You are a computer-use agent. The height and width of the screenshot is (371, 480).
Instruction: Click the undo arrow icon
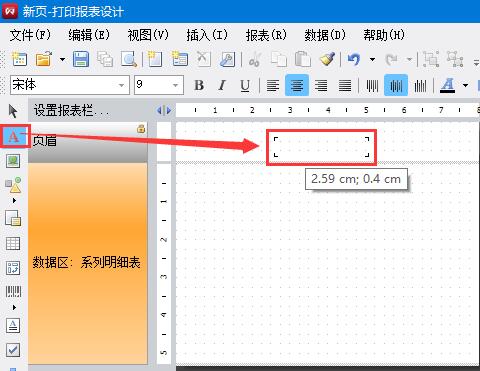point(354,60)
